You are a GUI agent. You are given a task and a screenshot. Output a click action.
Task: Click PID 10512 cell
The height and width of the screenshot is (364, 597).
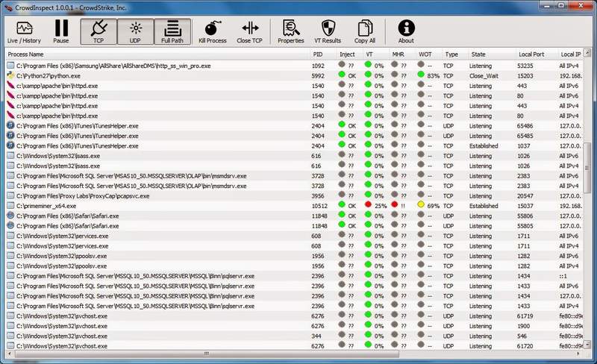[x=319, y=206]
